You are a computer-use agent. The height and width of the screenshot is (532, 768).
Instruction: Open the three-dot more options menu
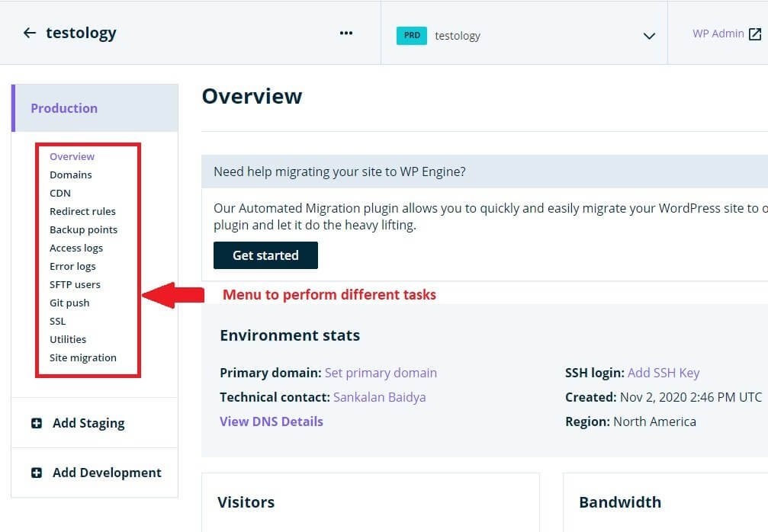click(x=346, y=34)
